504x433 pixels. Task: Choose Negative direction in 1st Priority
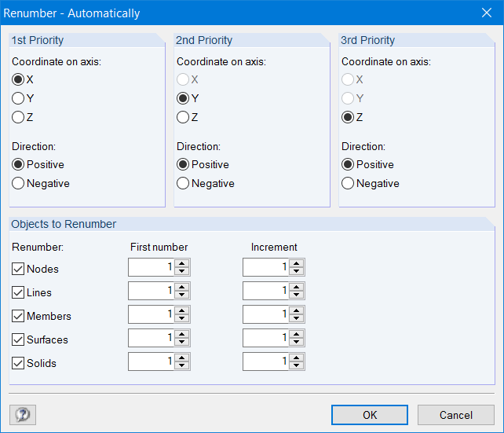click(18, 183)
